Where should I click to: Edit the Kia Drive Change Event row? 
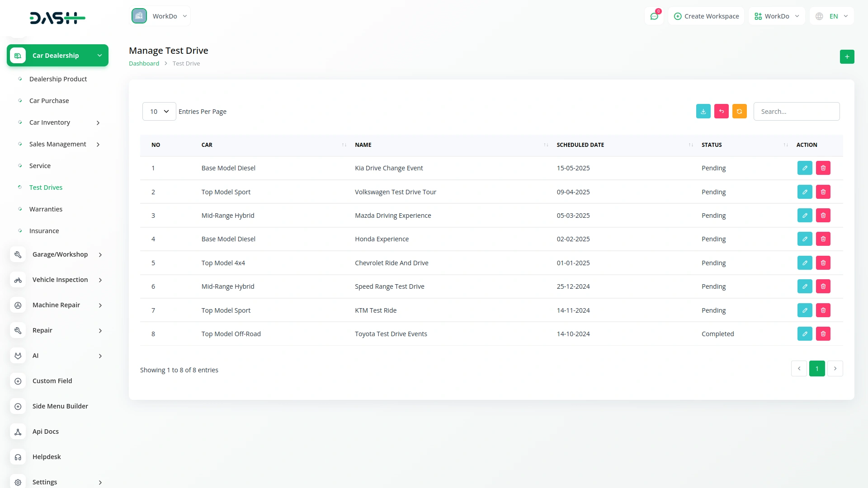pos(805,168)
